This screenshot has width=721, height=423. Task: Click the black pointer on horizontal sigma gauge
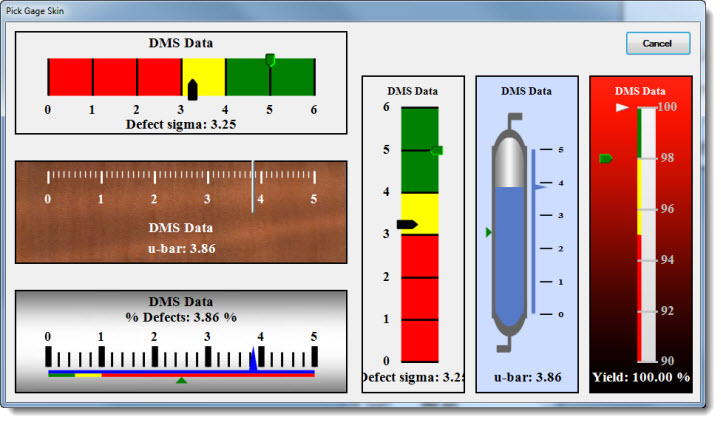(x=193, y=90)
